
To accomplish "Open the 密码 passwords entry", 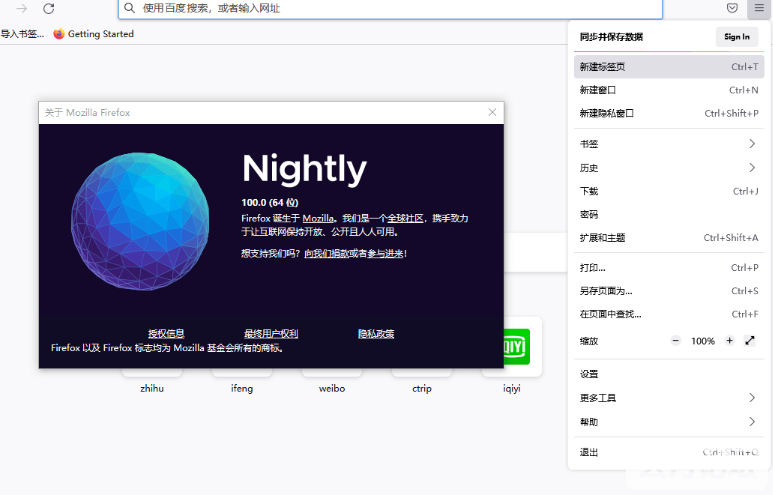I will 669,214.
